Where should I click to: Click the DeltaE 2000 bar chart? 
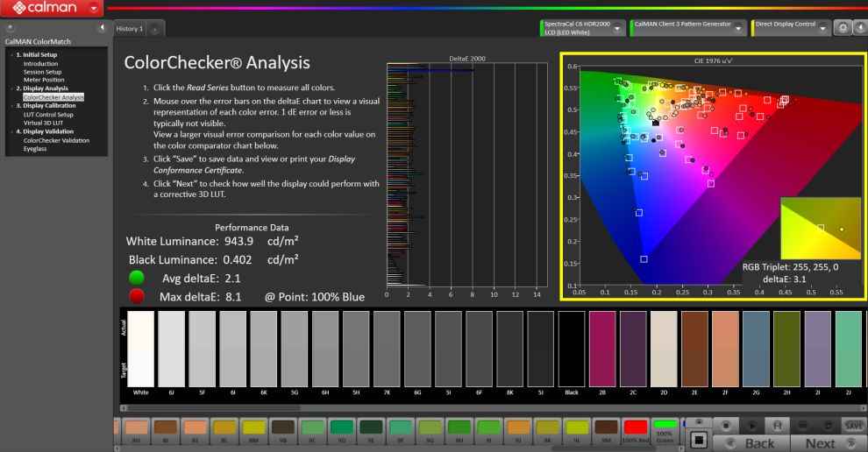[x=467, y=174]
